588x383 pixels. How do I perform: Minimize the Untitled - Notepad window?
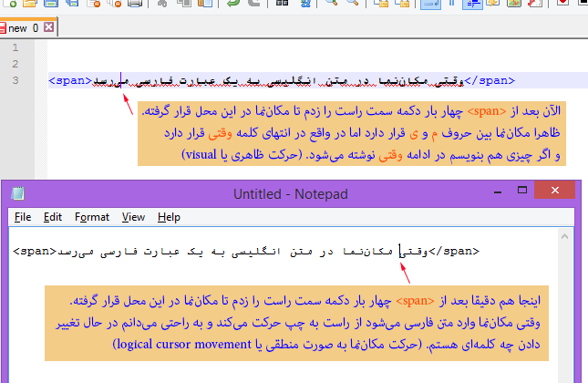pyautogui.click(x=498, y=192)
